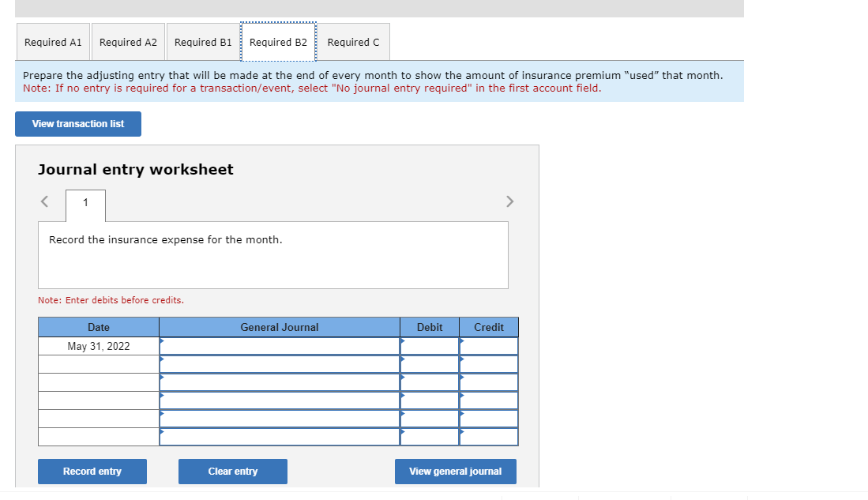Select the Required B1 tab
Screen dimensions: 868x500
click(x=203, y=42)
